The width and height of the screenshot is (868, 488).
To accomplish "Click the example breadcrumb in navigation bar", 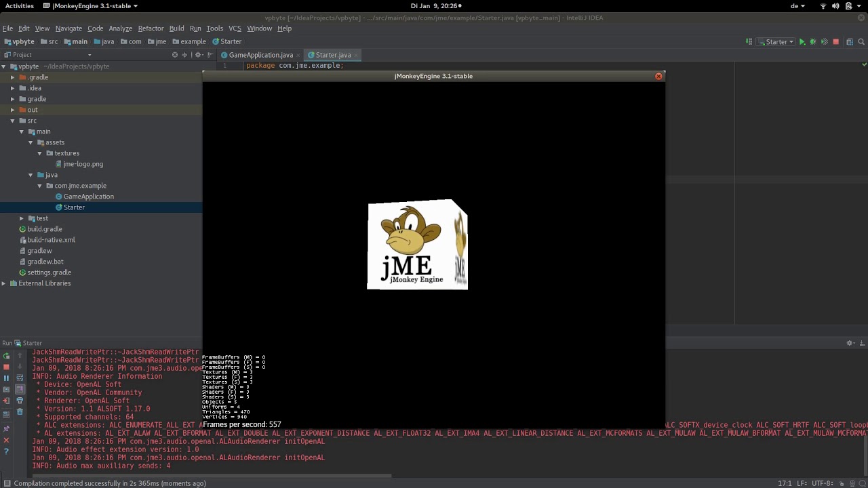I will (189, 41).
